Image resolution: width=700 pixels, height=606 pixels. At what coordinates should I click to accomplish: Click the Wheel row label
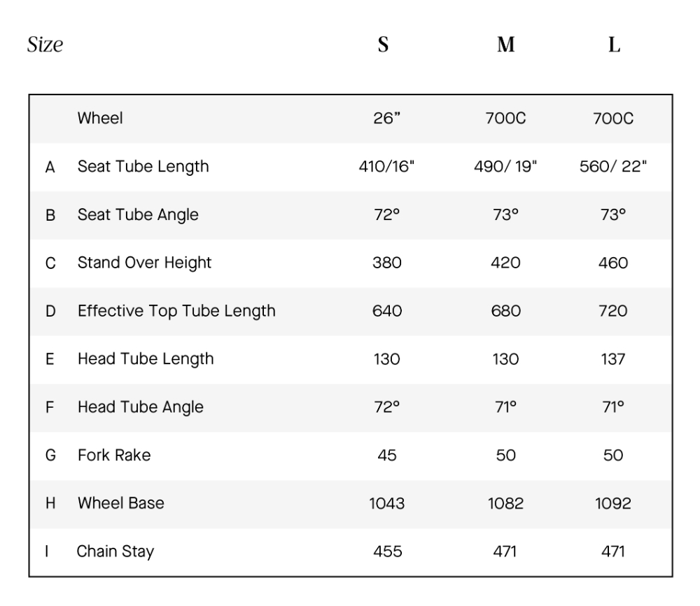(100, 118)
